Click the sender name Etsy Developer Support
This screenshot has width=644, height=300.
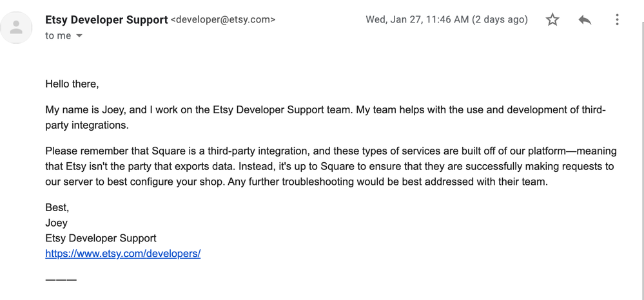click(x=106, y=20)
